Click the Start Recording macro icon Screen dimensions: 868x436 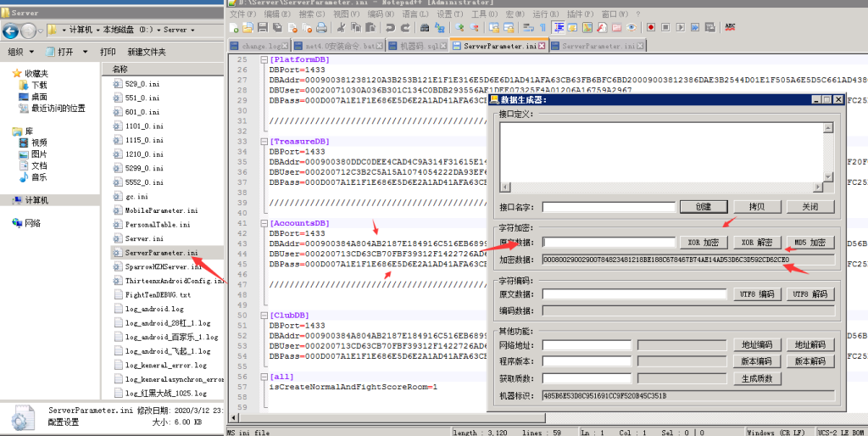pyautogui.click(x=650, y=27)
